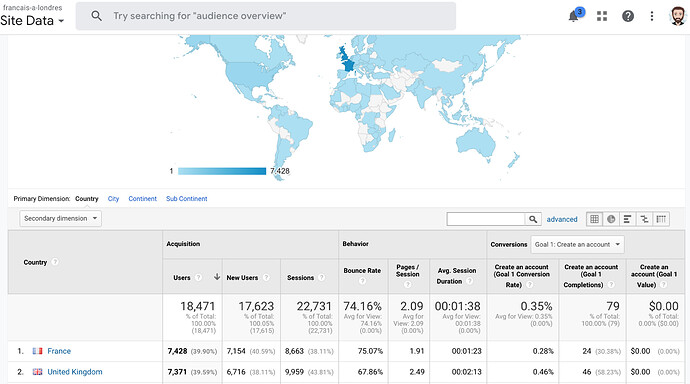690x384 pixels.
Task: Open the advanced filter link
Action: (x=562, y=219)
